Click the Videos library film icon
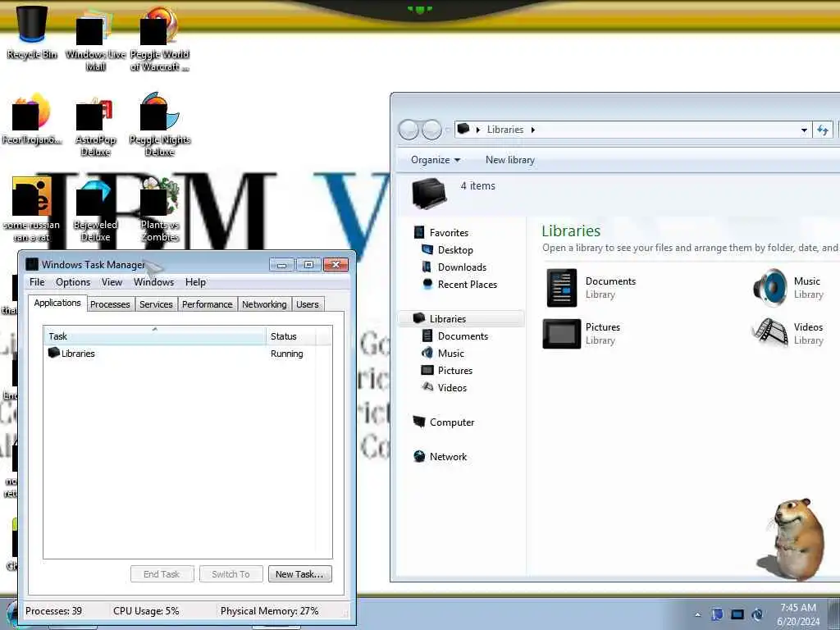Image resolution: width=840 pixels, height=630 pixels. coord(769,333)
